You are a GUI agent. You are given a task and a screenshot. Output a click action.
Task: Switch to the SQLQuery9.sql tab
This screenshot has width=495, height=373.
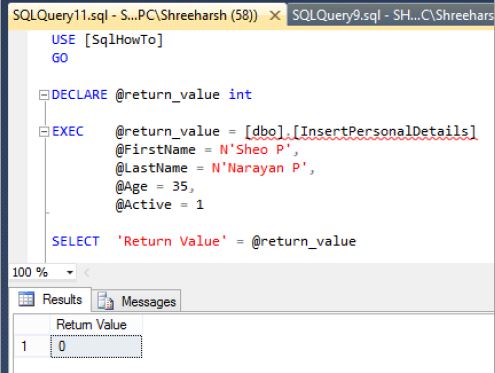(391, 15)
